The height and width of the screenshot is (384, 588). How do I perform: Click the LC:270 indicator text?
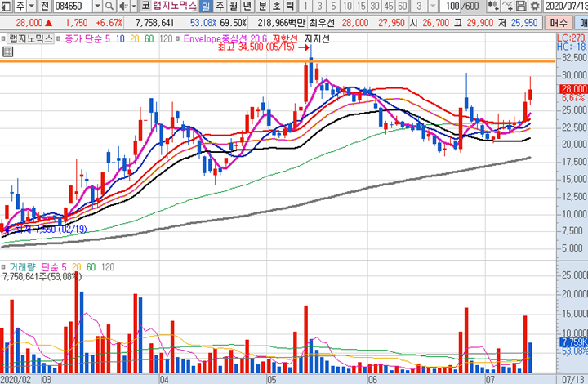coord(572,38)
